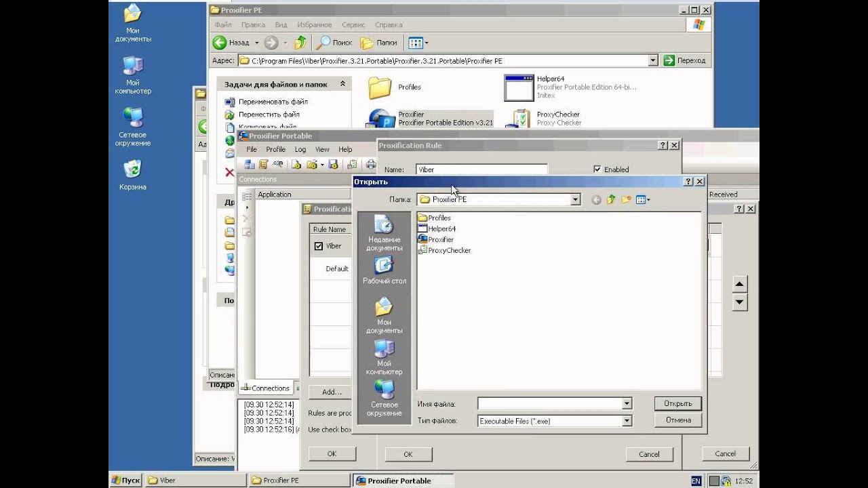Click Open Profile icon in Proxifier toolbar

[x=312, y=164]
